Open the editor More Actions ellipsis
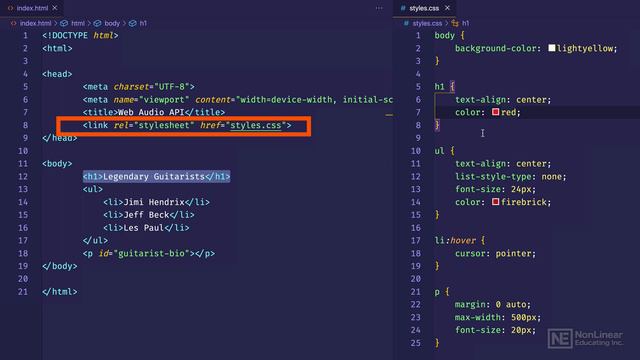The height and width of the screenshot is (360, 640). [379, 8]
